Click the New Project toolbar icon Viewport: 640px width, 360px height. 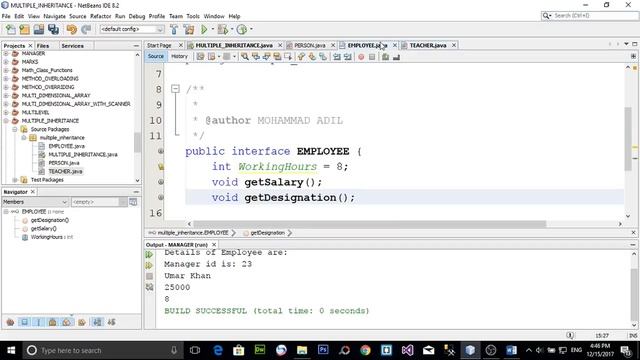(24, 29)
